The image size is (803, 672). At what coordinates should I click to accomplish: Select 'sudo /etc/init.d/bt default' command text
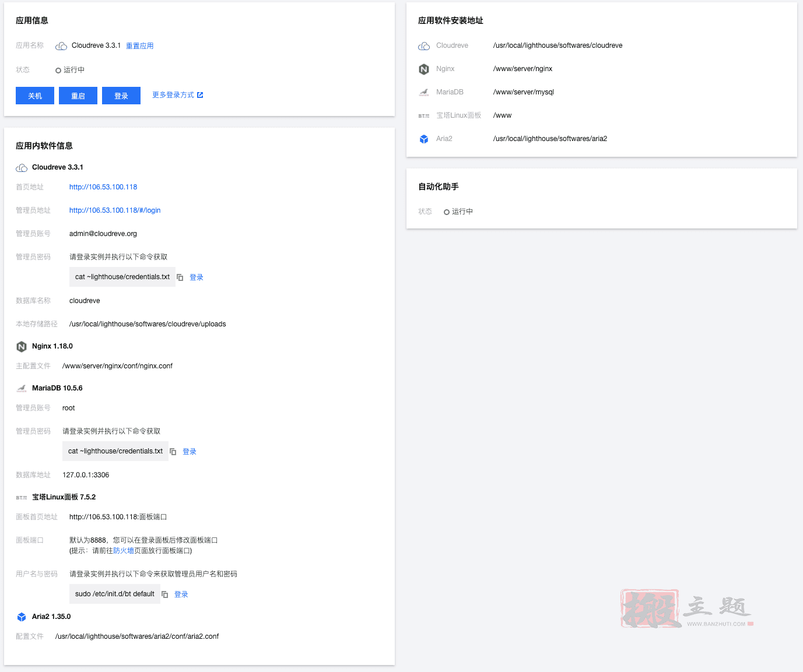pos(115,594)
